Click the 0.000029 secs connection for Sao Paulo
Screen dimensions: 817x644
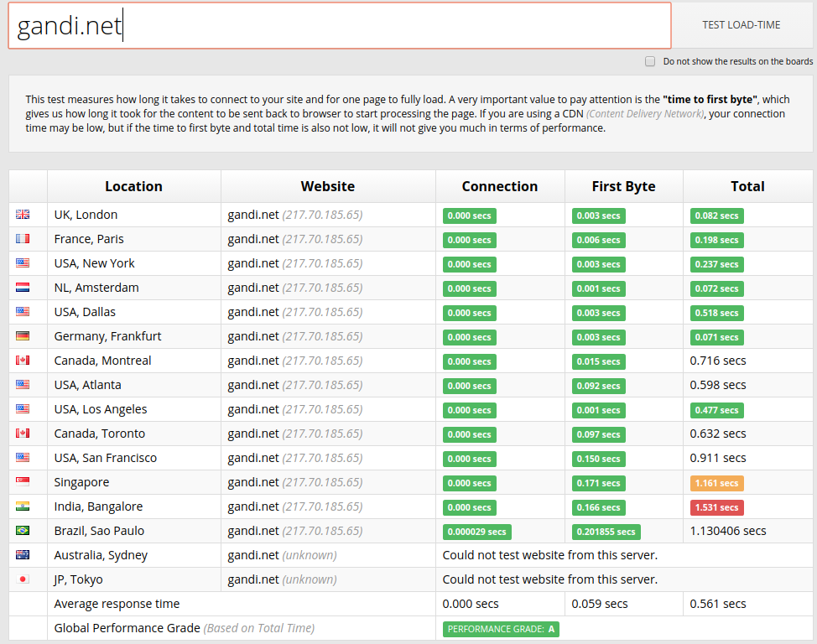(x=476, y=532)
